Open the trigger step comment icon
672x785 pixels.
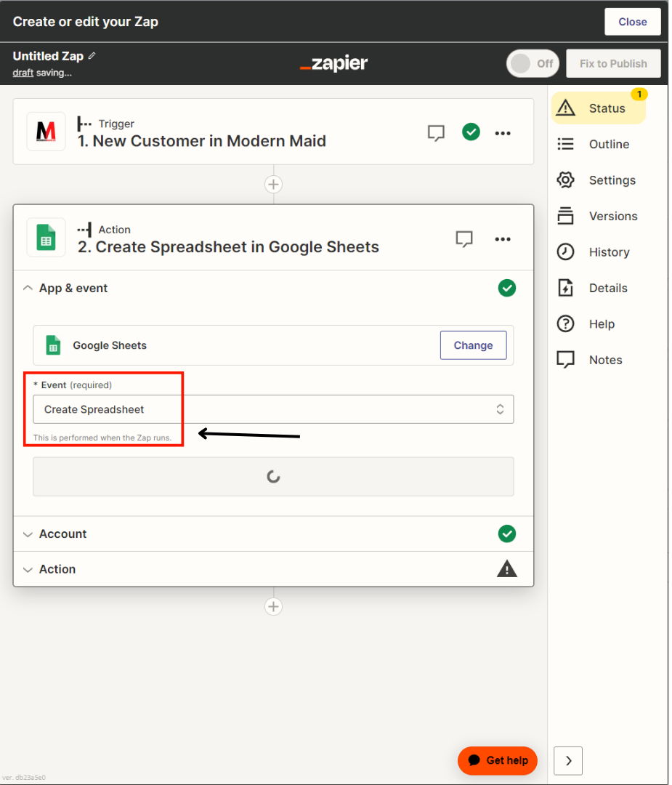(436, 132)
